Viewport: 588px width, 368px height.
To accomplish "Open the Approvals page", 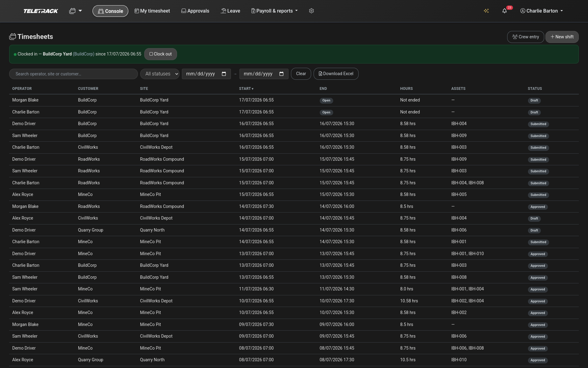I will point(195,11).
